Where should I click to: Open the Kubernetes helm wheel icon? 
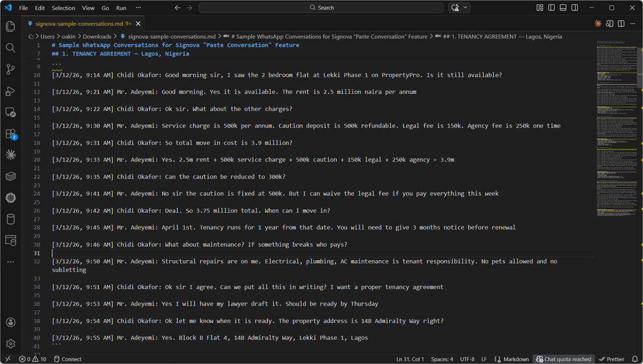tap(10, 198)
